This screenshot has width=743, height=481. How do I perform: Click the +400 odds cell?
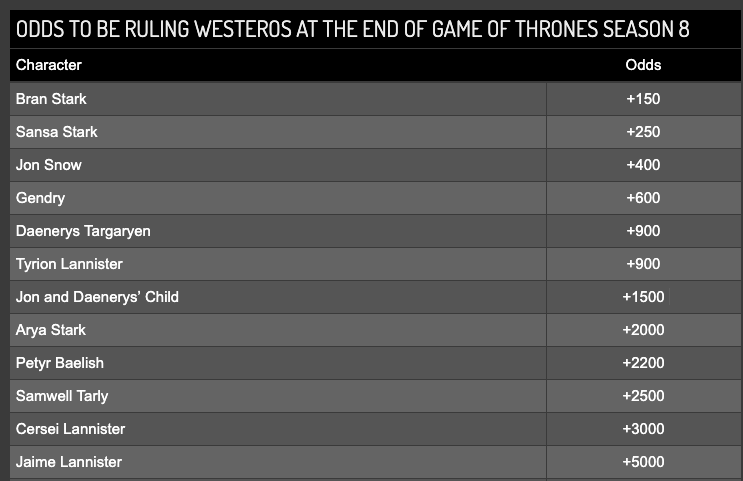coord(643,165)
